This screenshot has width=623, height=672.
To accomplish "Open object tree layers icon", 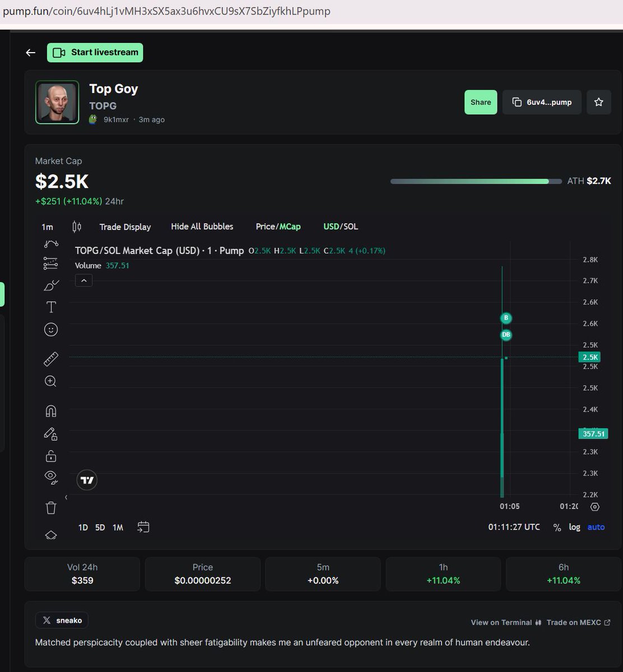I will point(51,535).
